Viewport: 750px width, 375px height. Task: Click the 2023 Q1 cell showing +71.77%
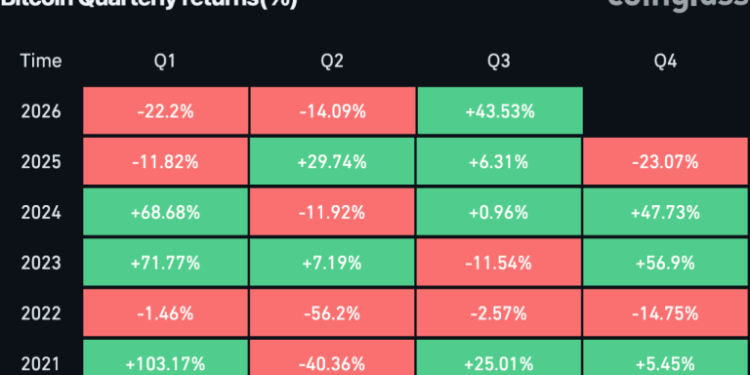[x=165, y=262]
